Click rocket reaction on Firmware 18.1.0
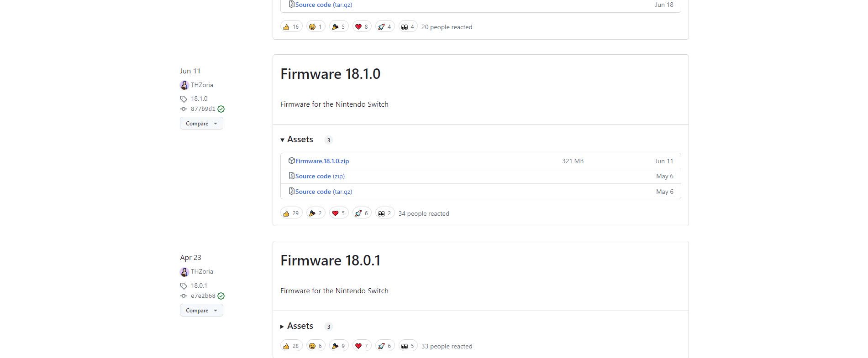 point(362,213)
